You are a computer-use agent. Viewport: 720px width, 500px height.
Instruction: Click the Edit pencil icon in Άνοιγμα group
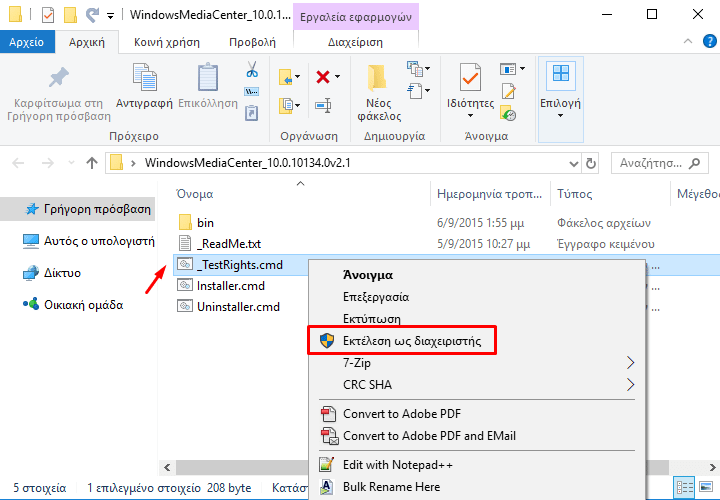pos(508,91)
